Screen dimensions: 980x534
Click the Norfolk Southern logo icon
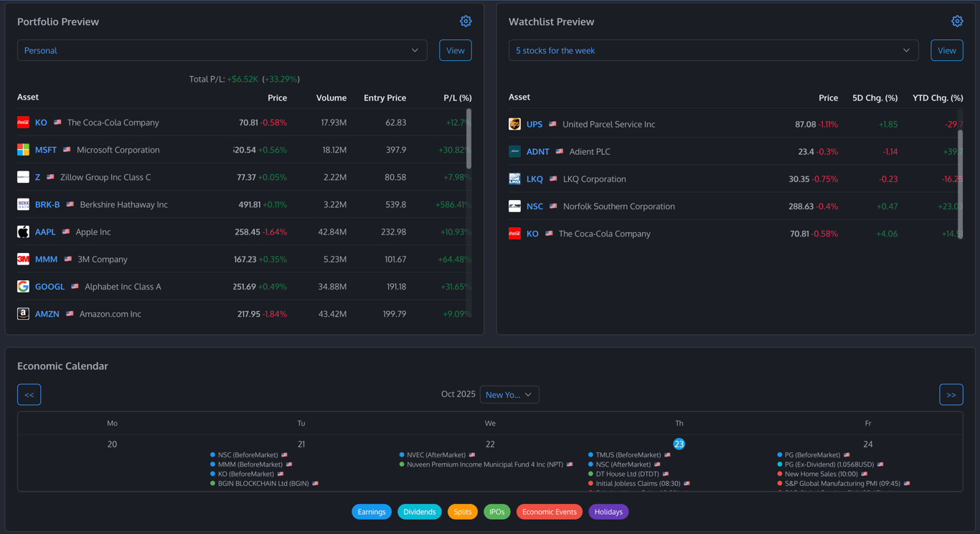(514, 206)
